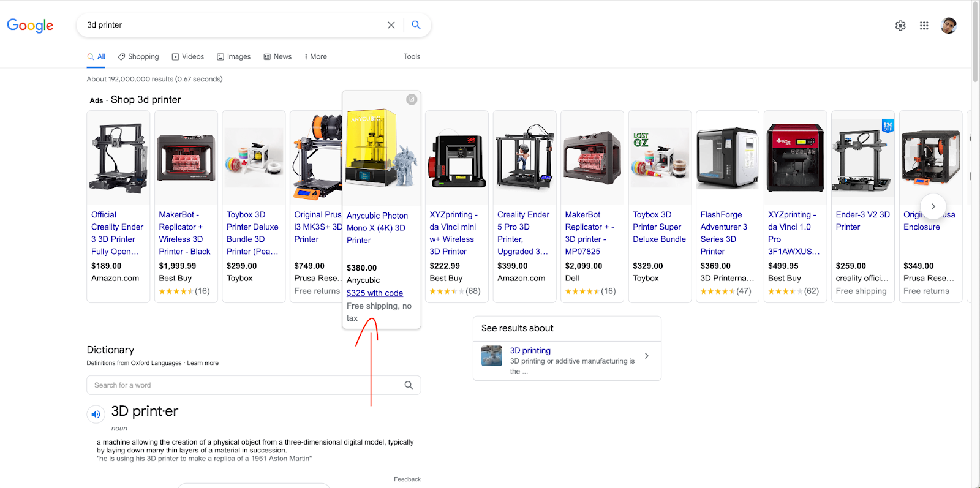Switch to the Images tab
The height and width of the screenshot is (488, 980).
[x=233, y=56]
